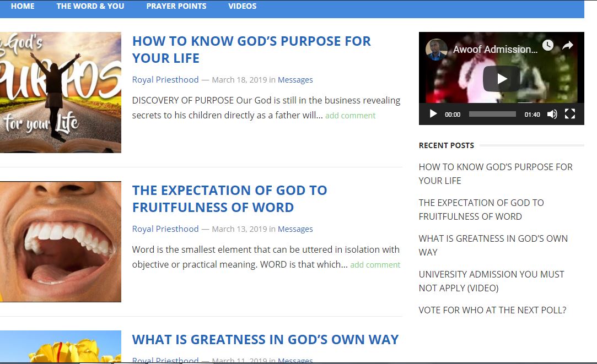
Task: Click the channel avatar on the video player
Action: [x=437, y=50]
